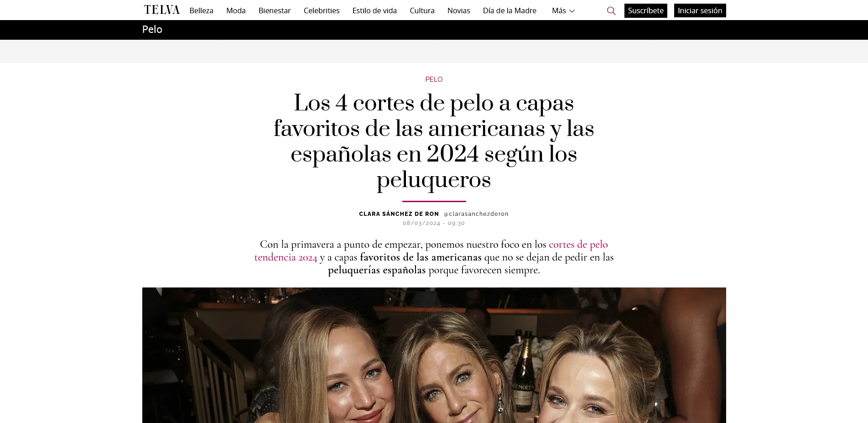Open the search magnifier icon

[x=611, y=10]
